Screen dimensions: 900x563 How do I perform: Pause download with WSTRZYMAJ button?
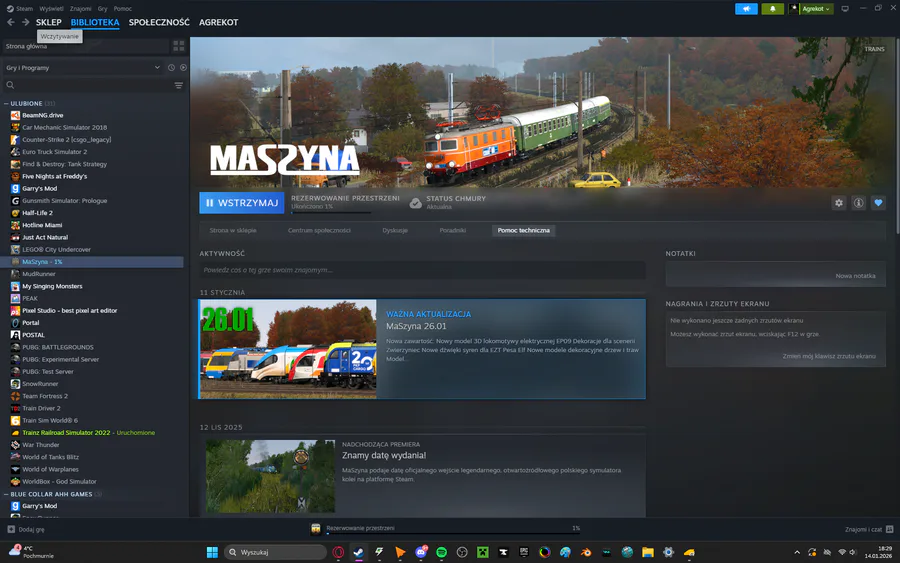point(242,203)
